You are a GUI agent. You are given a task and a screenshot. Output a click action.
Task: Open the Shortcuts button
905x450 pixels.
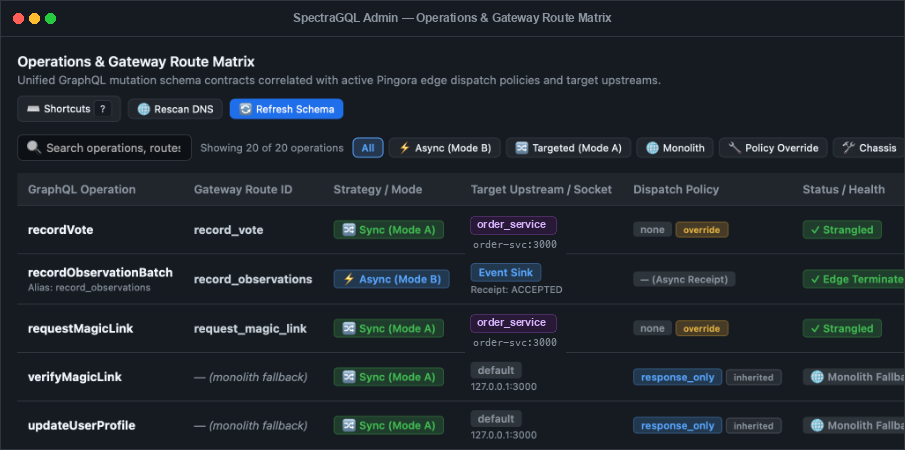(69, 108)
